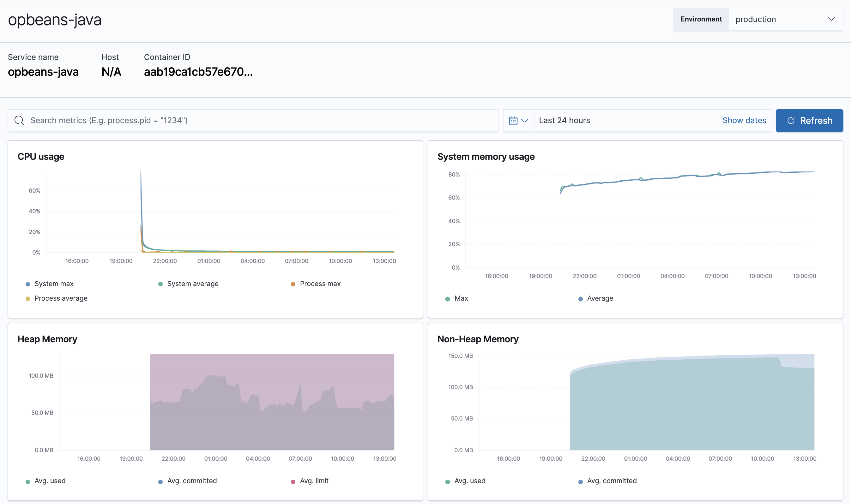Click the Process average yellow color dot
851x504 pixels.
(x=27, y=298)
